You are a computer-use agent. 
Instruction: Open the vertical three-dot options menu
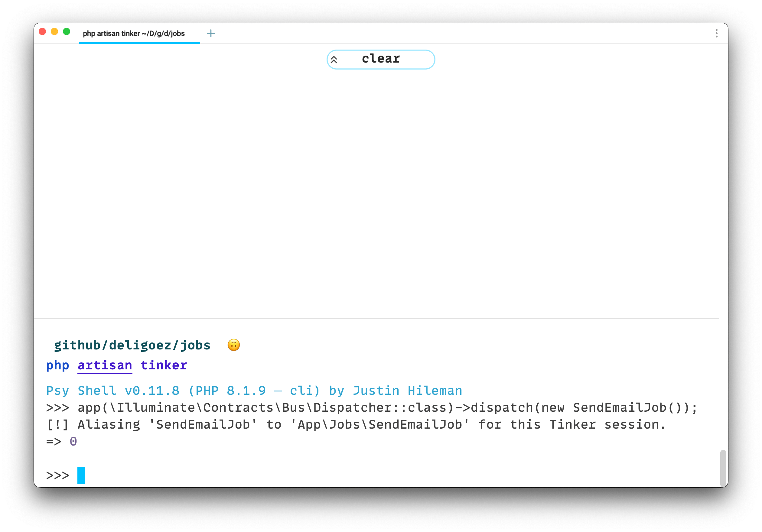point(717,33)
